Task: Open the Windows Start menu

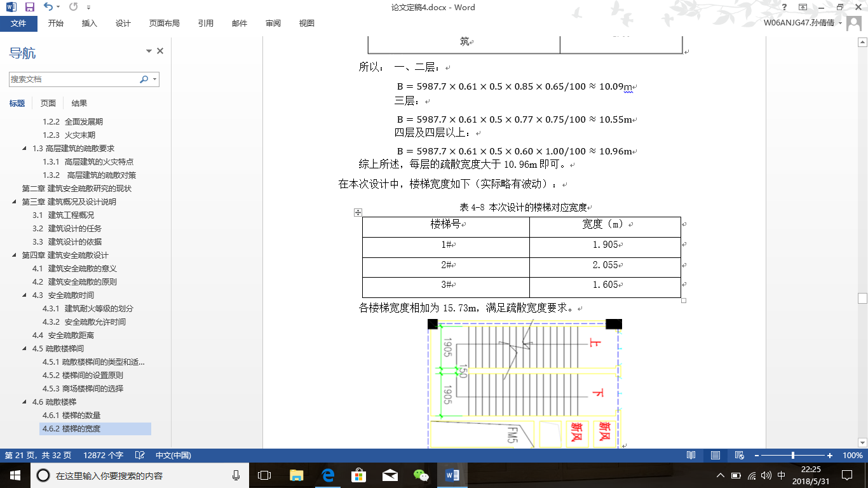Action: click(15, 475)
